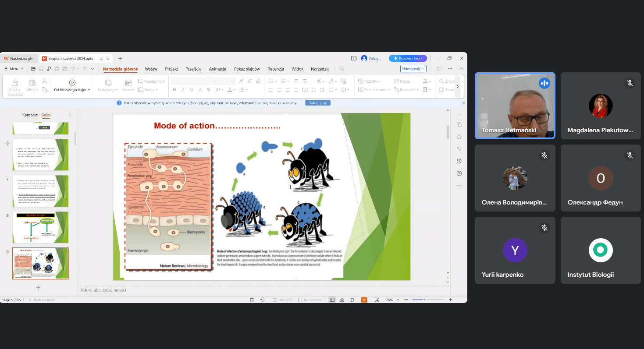Switch to the Konspekt panel tab
The width and height of the screenshot is (644, 349).
pyautogui.click(x=30, y=115)
